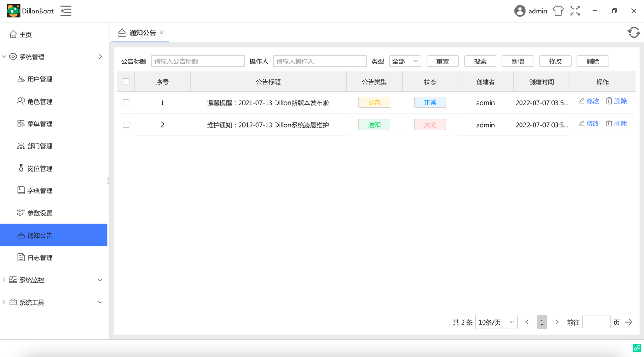Viewport: 644px width, 357px height.
Task: Click the 创建时间 column header
Action: click(542, 82)
